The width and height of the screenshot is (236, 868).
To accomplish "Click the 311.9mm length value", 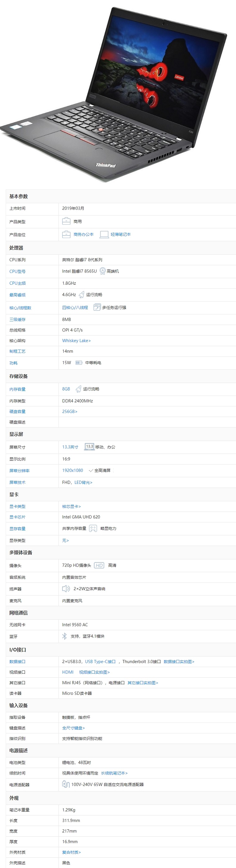I will coord(71,820).
